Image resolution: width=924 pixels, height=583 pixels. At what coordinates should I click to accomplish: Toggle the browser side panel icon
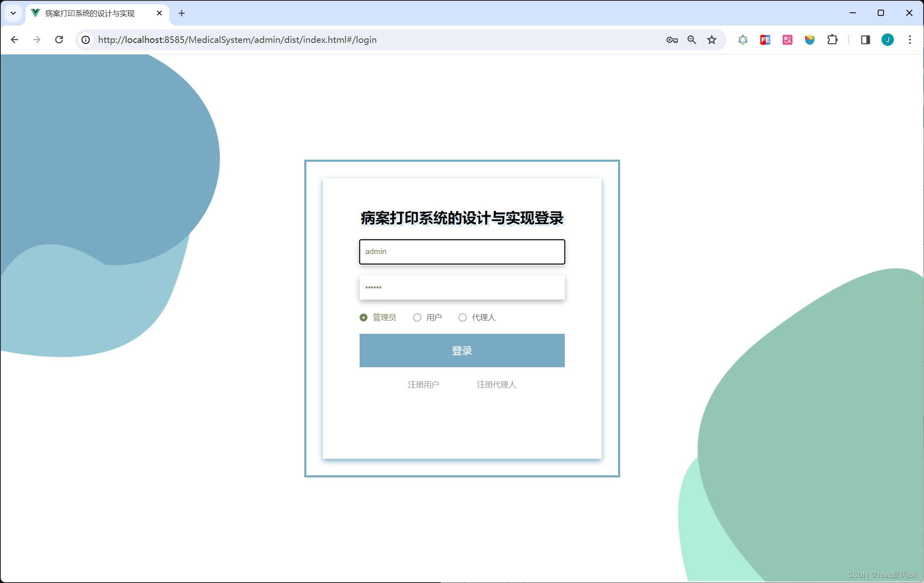(865, 40)
